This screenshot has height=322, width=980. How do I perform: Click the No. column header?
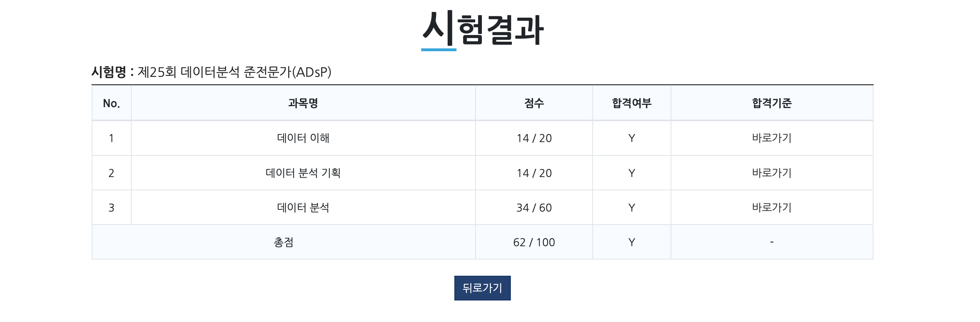pyautogui.click(x=111, y=103)
